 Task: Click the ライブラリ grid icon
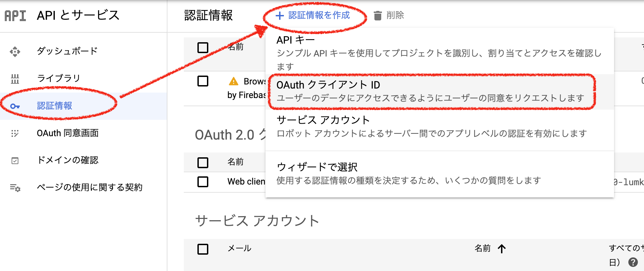pyautogui.click(x=15, y=79)
